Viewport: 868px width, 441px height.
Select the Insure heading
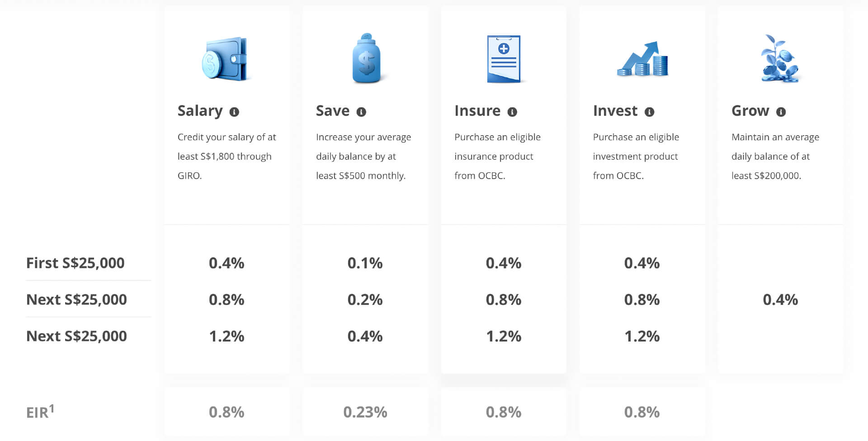[x=477, y=111]
